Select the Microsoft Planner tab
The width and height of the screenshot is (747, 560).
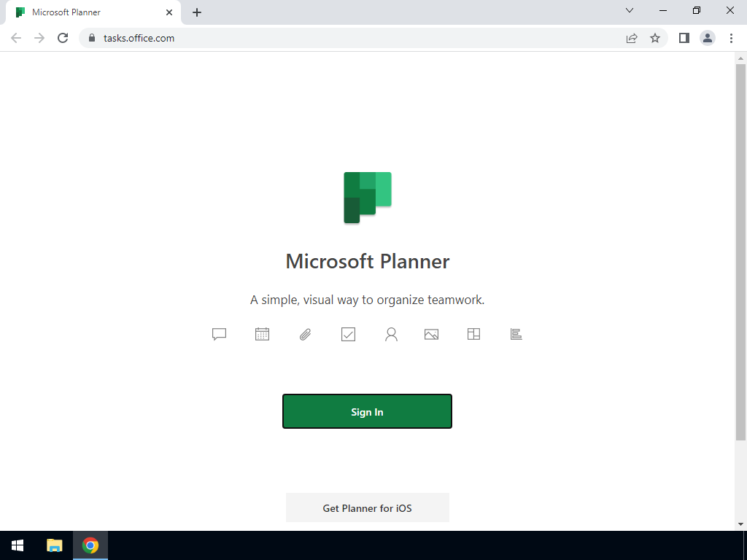(93, 12)
